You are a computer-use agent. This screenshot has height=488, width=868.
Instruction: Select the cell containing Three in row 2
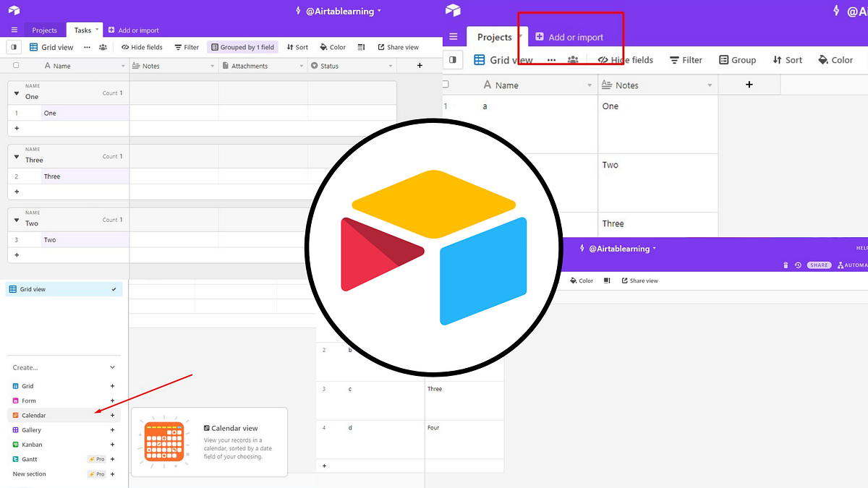pyautogui.click(x=85, y=176)
